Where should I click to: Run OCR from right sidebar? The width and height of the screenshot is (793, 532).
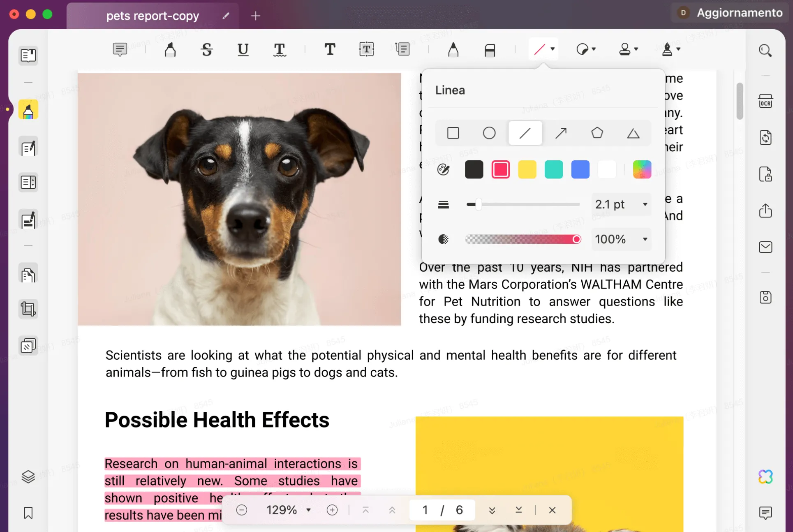[x=765, y=101]
